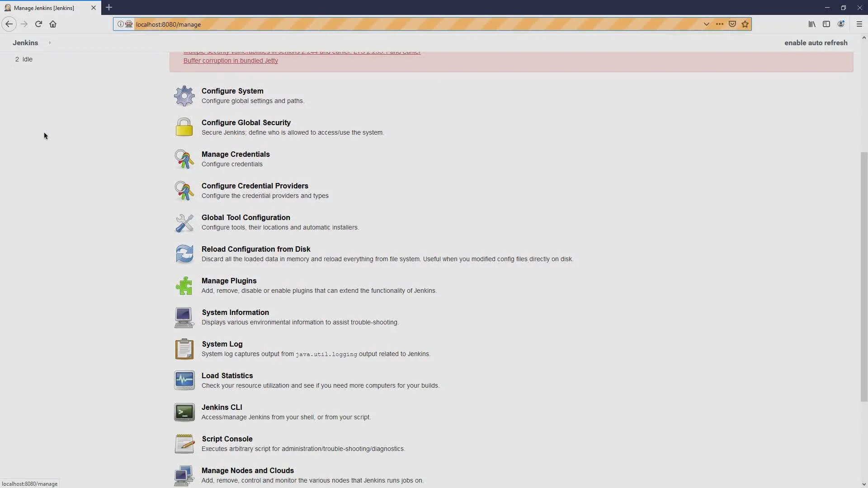Image resolution: width=868 pixels, height=488 pixels.
Task: Open browser overflow menu ellipsis
Action: click(x=720, y=24)
